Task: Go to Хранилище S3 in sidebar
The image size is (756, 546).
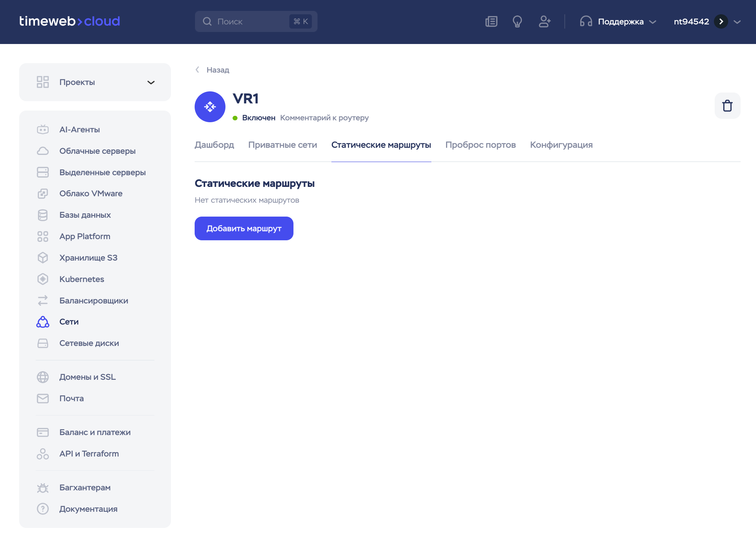Action: (88, 258)
